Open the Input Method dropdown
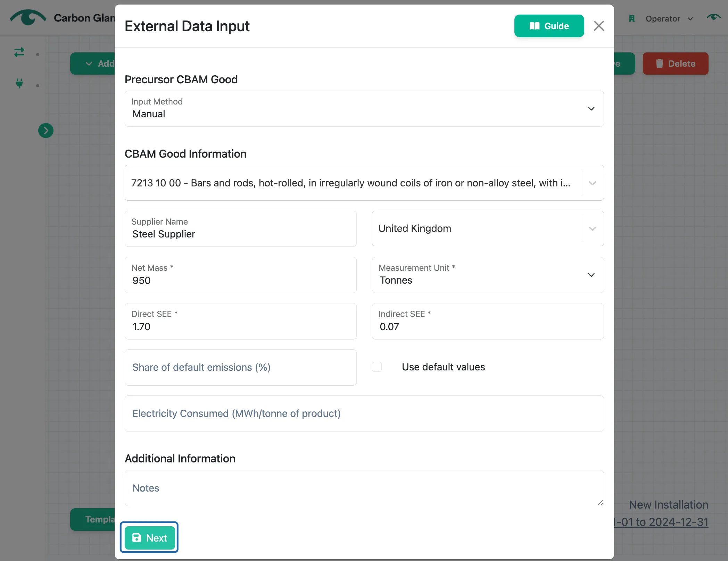728x561 pixels. click(x=364, y=109)
